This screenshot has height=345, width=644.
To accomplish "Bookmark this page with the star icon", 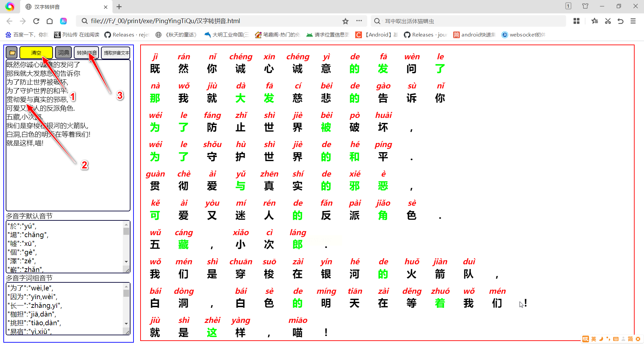I will [345, 21].
